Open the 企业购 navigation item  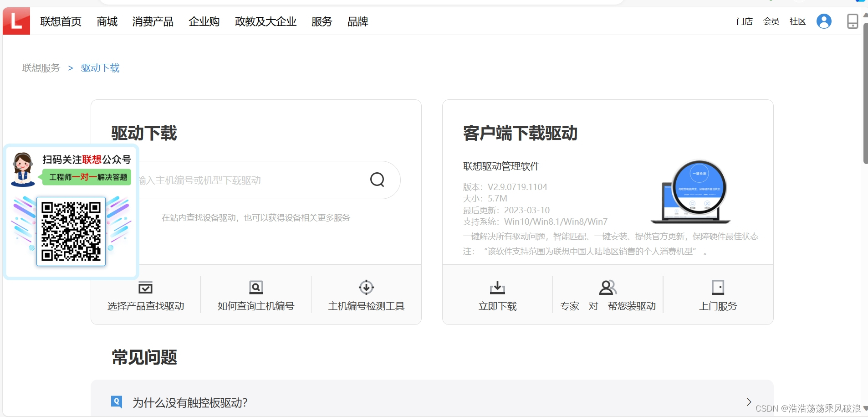(204, 21)
